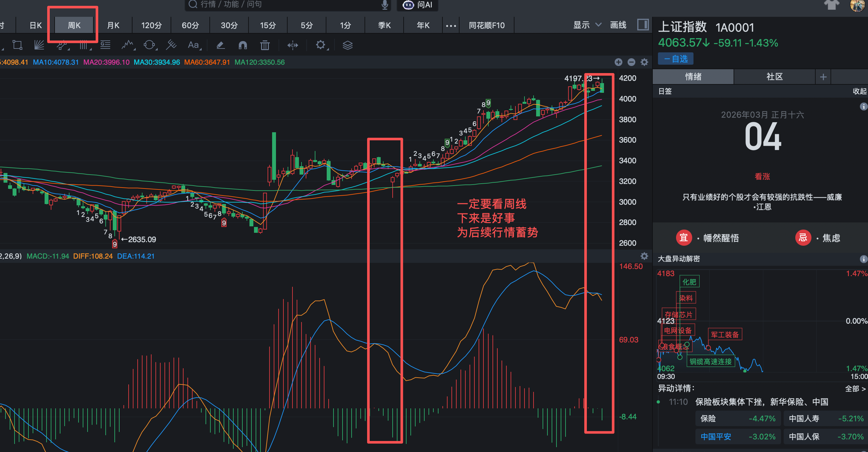This screenshot has width=868, height=452.
Task: Click the 问AI button
Action: coord(418,5)
